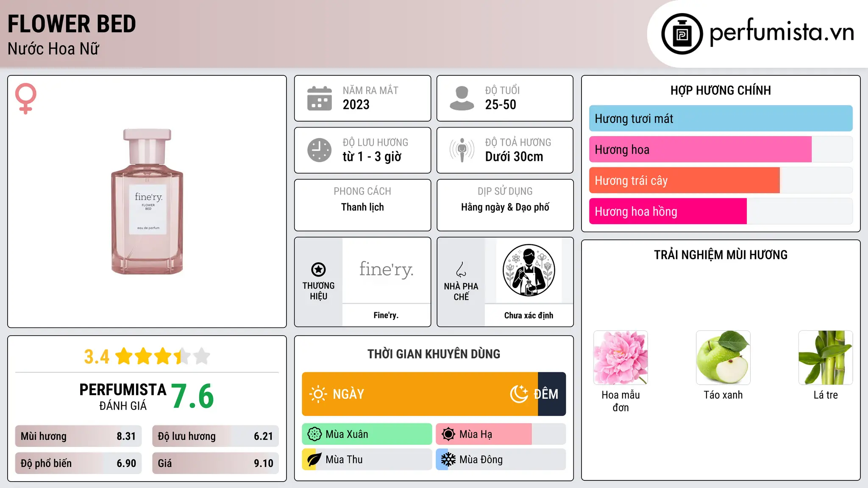Click the clock icon beside Độ lưu hương
Image resolution: width=868 pixels, height=488 pixels.
click(319, 150)
